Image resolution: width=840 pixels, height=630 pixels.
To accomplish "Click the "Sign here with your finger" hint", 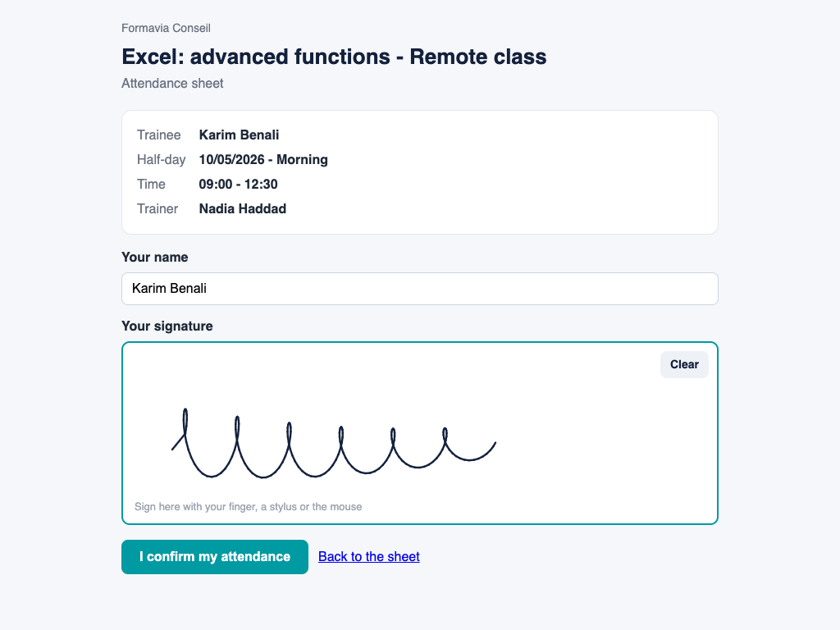I will (248, 507).
